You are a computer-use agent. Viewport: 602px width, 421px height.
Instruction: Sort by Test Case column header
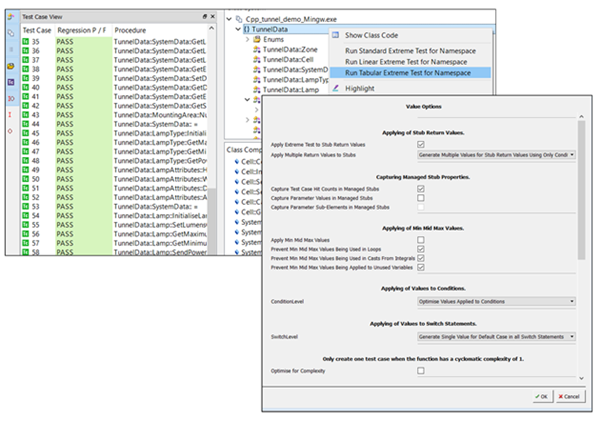pos(37,30)
